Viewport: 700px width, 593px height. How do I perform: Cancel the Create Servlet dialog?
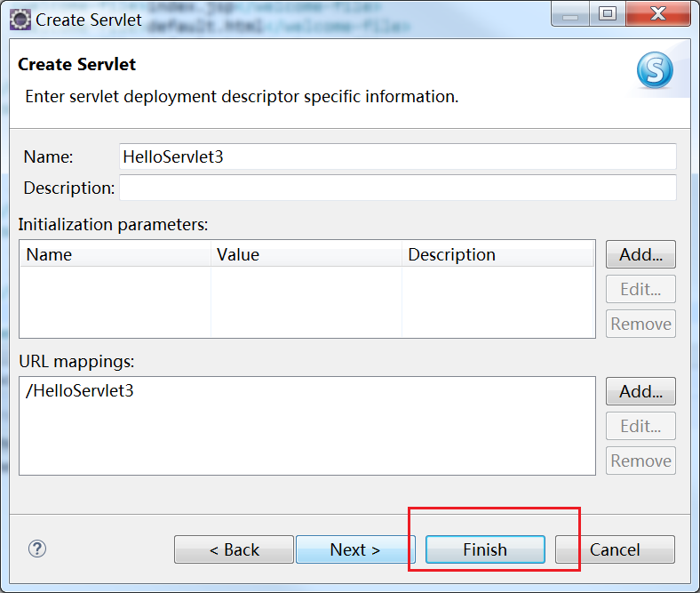point(616,549)
